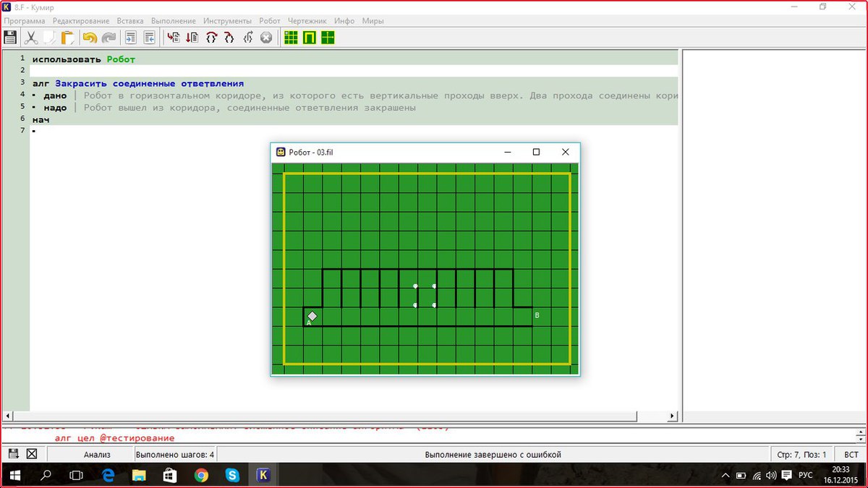
Task: Expand hidden system tray icons
Action: pos(726,475)
